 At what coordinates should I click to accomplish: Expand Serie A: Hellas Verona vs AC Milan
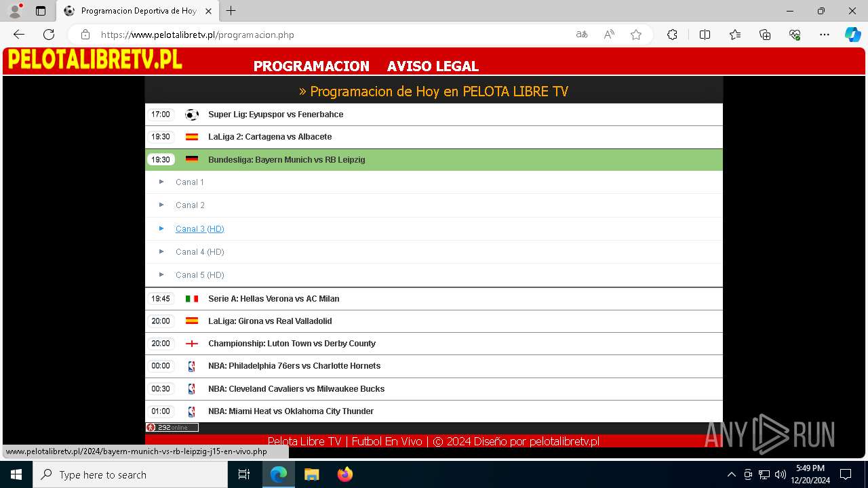pyautogui.click(x=434, y=299)
